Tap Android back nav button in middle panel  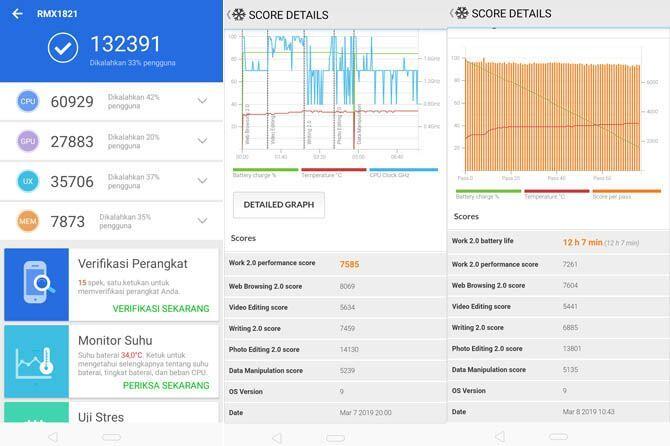click(x=277, y=438)
